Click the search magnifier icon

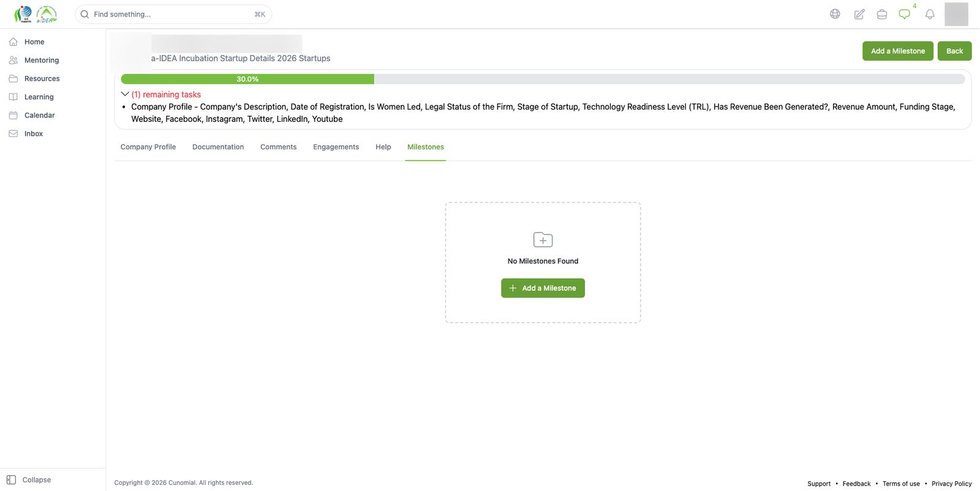[85, 14]
